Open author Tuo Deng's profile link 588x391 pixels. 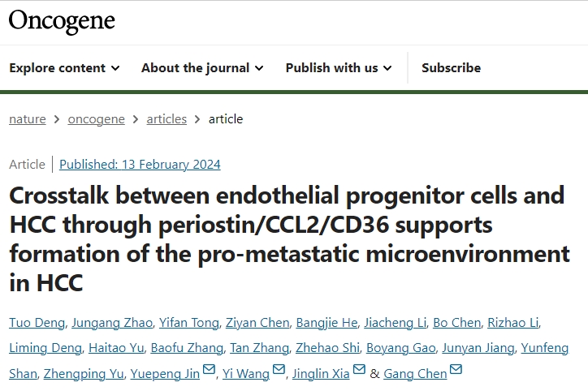click(37, 323)
